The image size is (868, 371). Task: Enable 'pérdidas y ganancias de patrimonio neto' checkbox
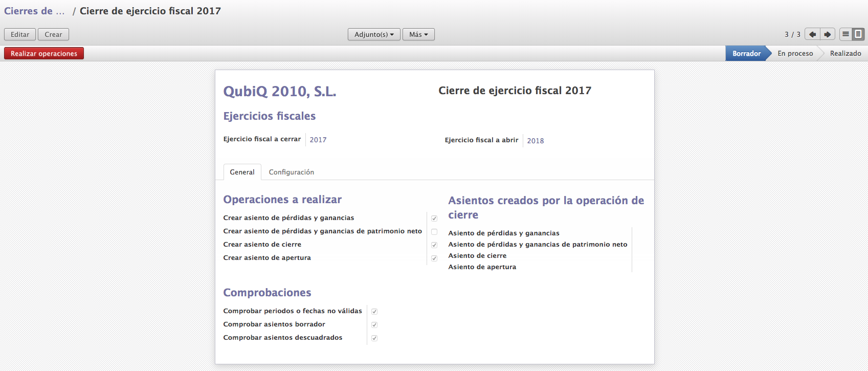click(x=434, y=232)
